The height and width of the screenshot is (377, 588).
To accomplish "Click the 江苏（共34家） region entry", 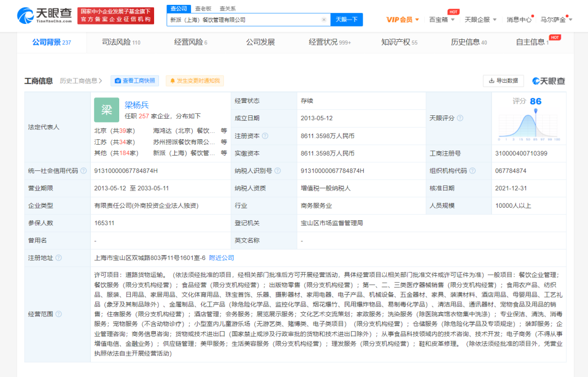I will click(114, 141).
